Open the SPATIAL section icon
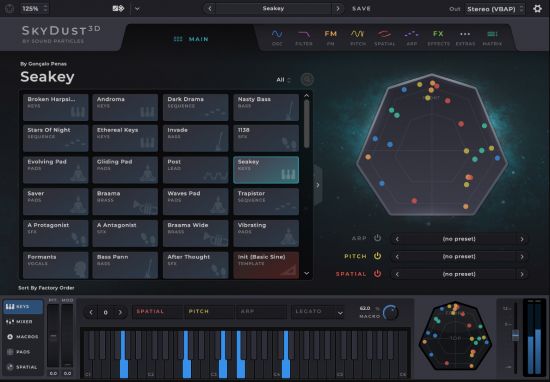550x382 pixels. pos(384,38)
